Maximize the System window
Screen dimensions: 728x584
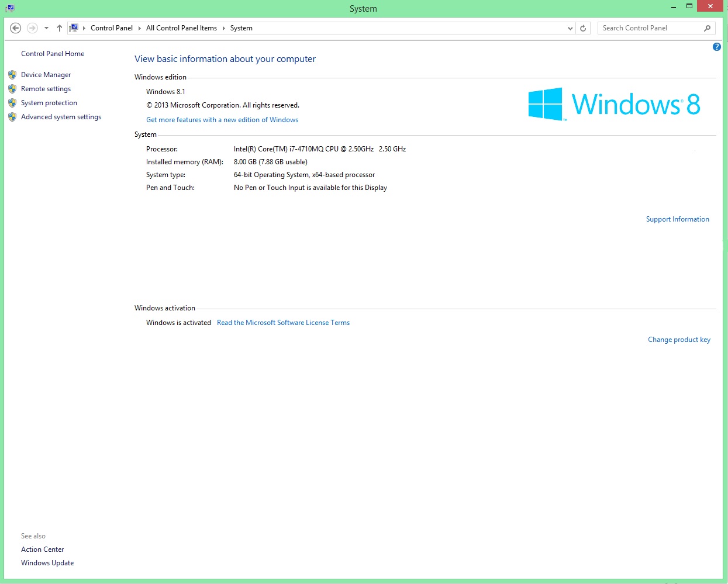[689, 7]
